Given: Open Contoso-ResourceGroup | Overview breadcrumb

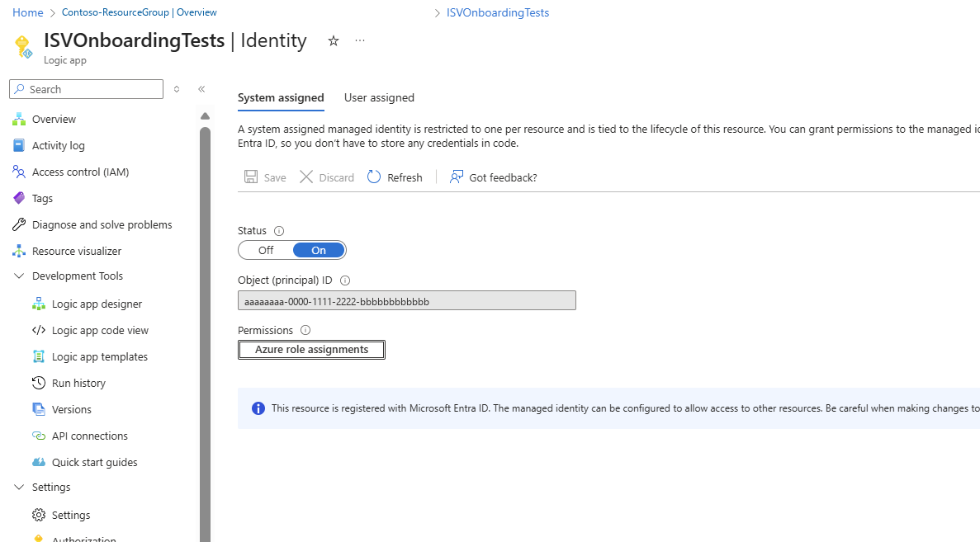Looking at the screenshot, I should pos(139,12).
